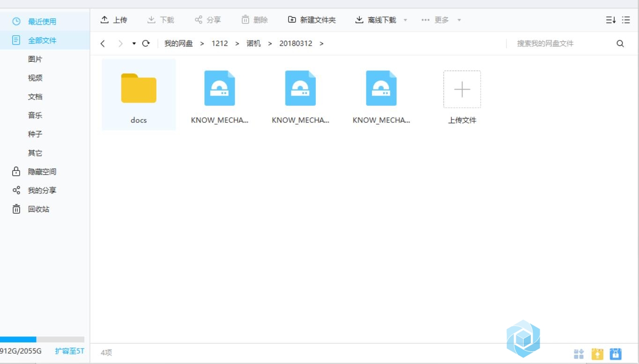Screen dimensions: 639x364
Task: Click the 下载 download toolbar button
Action: tap(161, 20)
